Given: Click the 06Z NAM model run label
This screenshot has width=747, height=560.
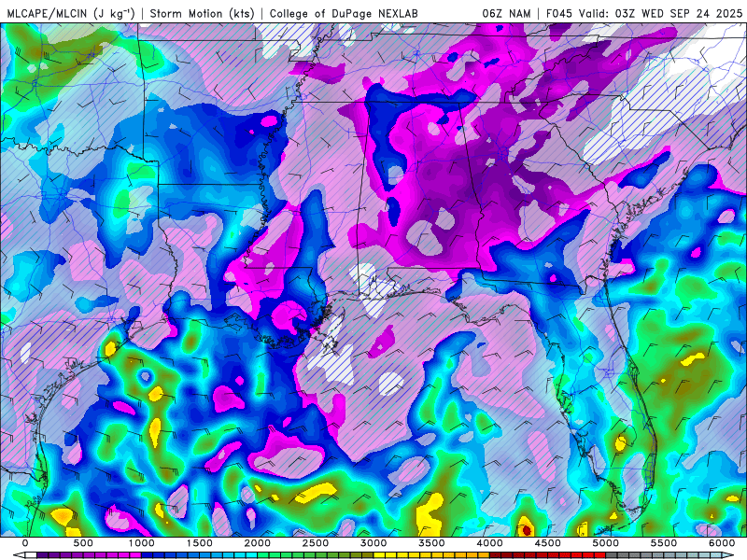Looking at the screenshot, I should (506, 13).
